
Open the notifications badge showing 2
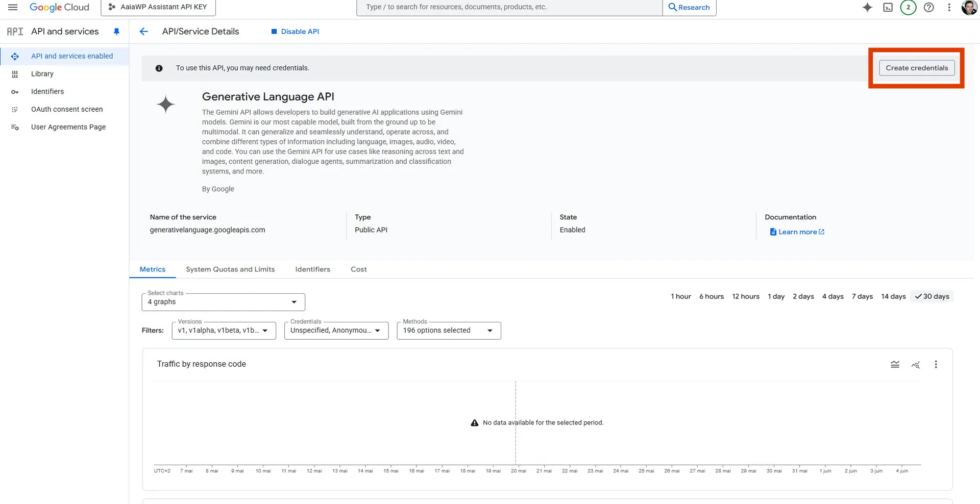909,7
